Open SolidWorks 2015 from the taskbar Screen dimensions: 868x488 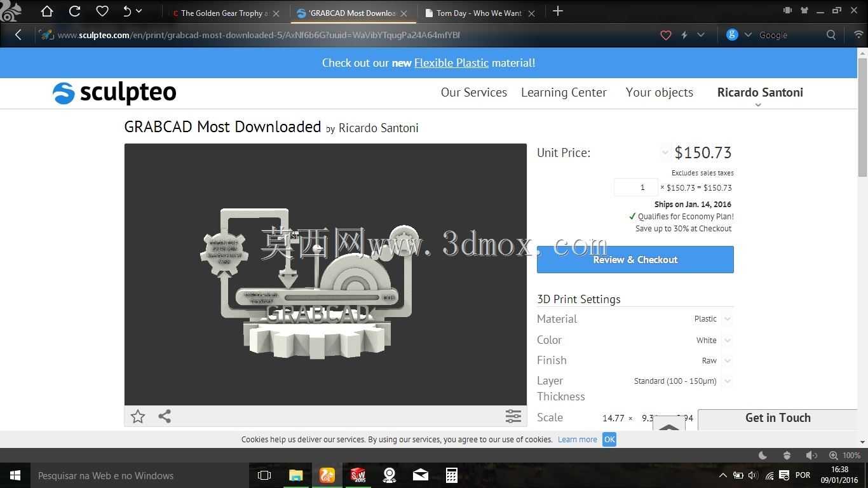point(358,475)
